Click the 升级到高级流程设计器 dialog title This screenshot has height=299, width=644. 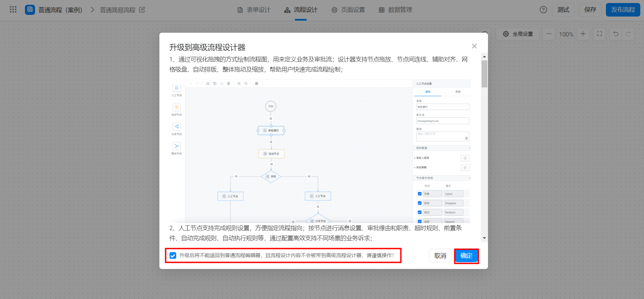click(207, 47)
